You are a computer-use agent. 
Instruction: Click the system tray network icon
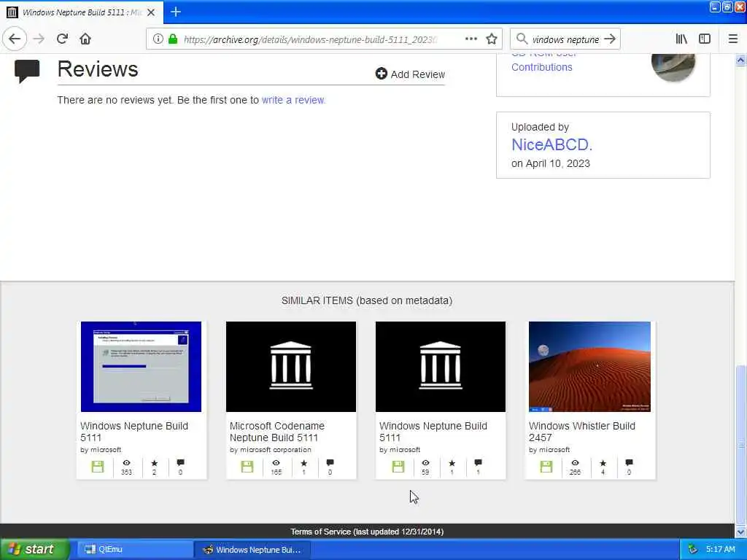[692, 549]
